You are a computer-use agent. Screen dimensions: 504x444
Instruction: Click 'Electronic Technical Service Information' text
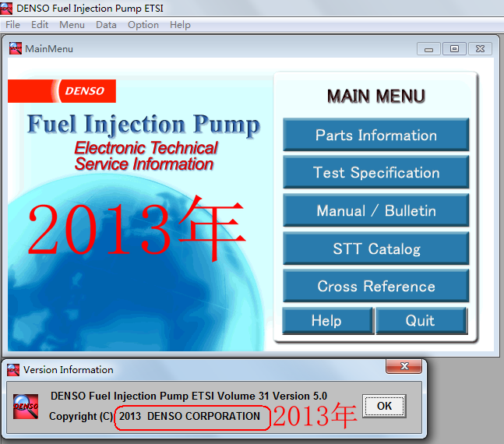[146, 156]
